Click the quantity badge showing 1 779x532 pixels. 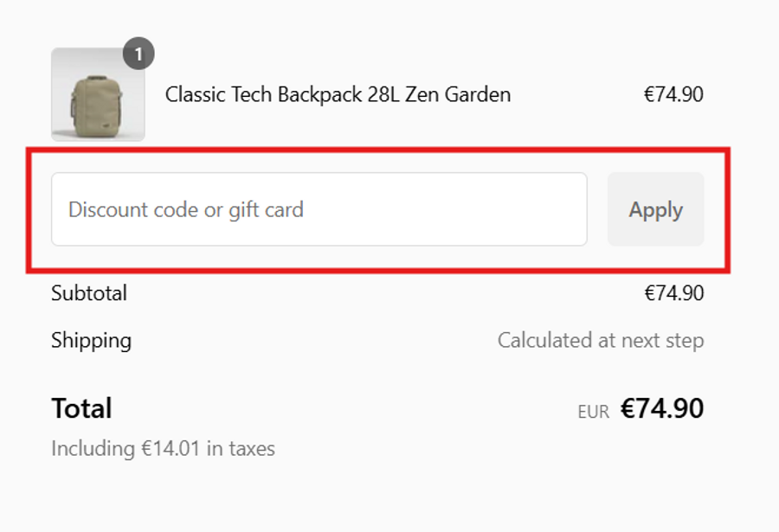click(138, 54)
